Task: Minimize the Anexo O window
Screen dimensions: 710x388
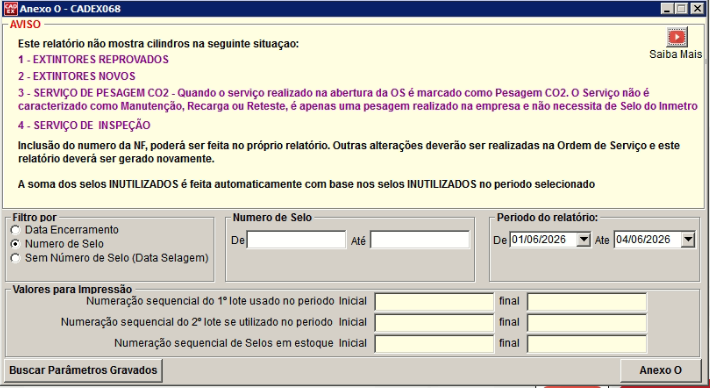Action: pyautogui.click(x=666, y=9)
